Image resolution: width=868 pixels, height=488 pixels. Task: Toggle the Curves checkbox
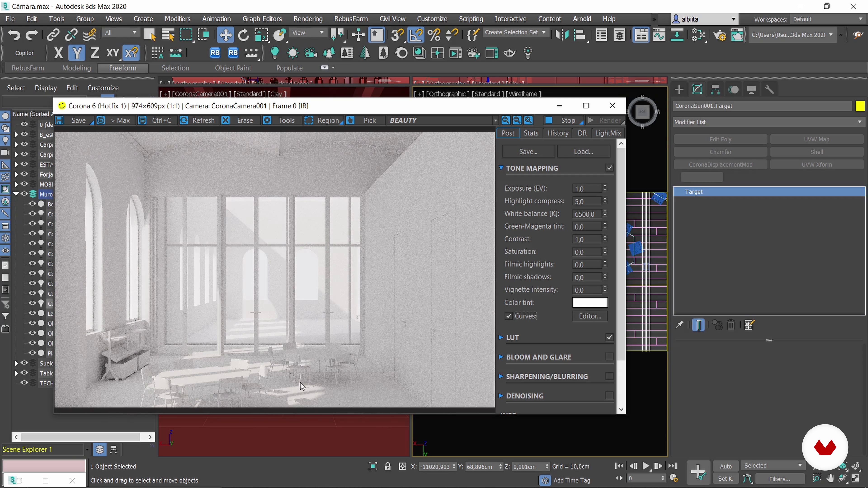click(x=508, y=316)
